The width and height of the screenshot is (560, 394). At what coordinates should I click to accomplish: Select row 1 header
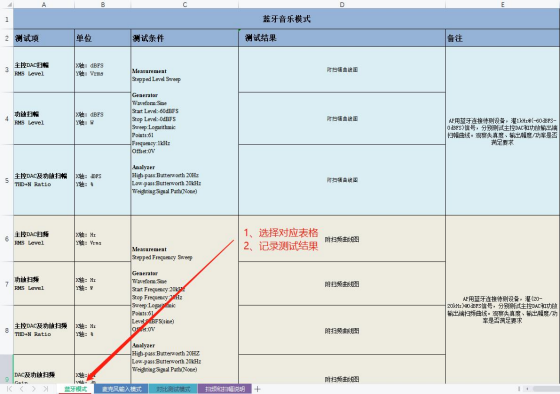point(7,19)
